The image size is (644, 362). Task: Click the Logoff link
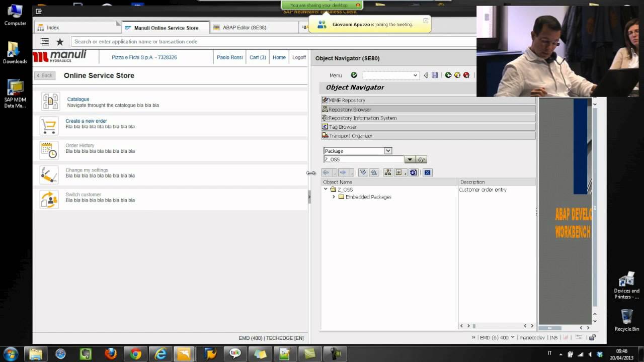click(299, 57)
